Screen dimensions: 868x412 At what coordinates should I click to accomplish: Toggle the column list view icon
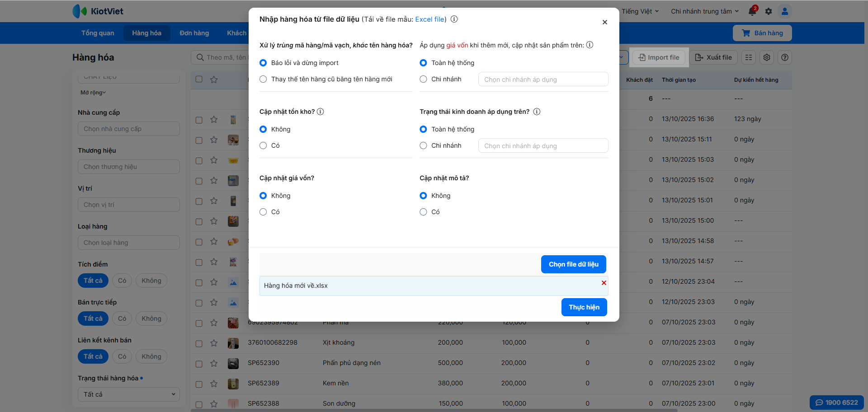pos(749,57)
